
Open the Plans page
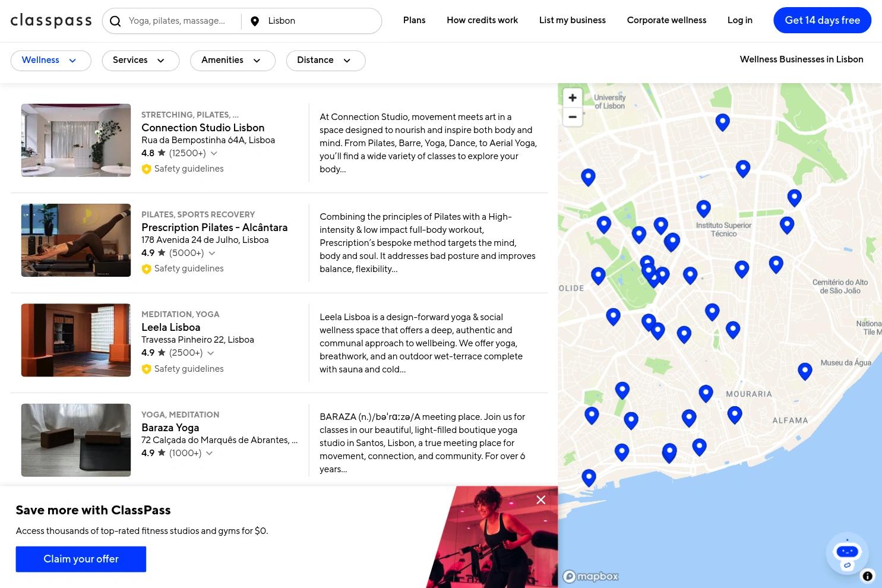414,21
